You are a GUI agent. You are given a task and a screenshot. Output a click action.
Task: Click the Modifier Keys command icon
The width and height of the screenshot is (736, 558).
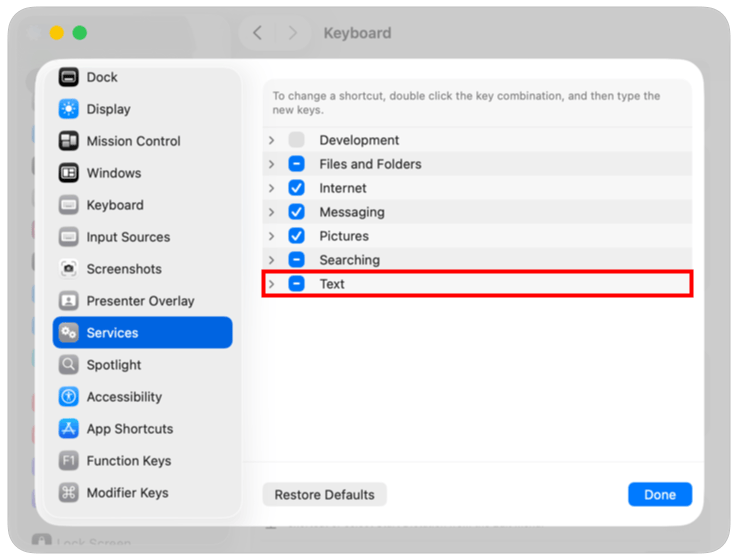click(x=68, y=493)
